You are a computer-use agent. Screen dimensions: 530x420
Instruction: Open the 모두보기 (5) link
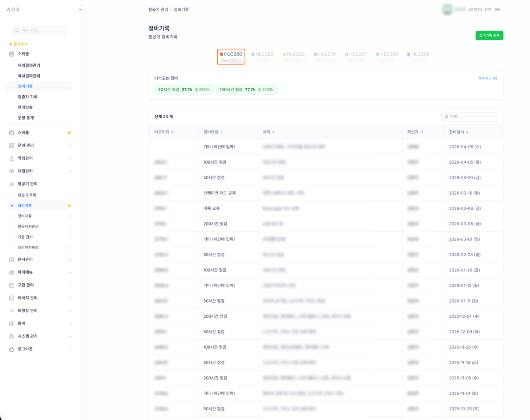488,78
